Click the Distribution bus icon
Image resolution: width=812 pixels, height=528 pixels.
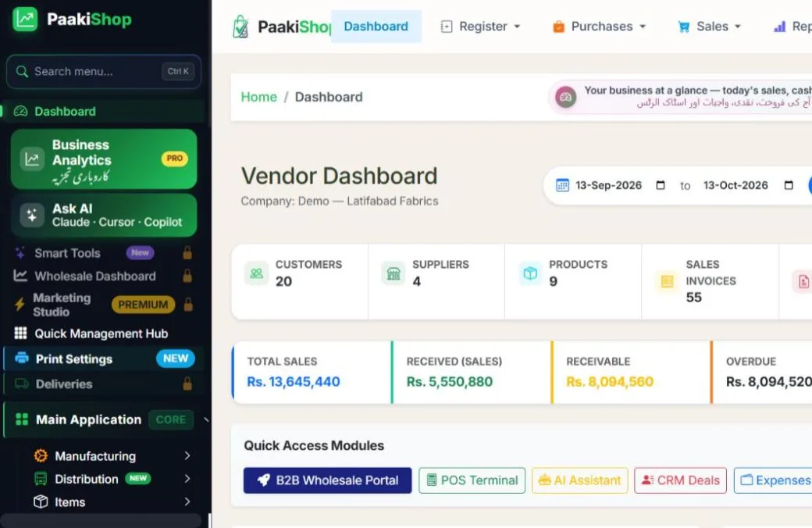[41, 479]
